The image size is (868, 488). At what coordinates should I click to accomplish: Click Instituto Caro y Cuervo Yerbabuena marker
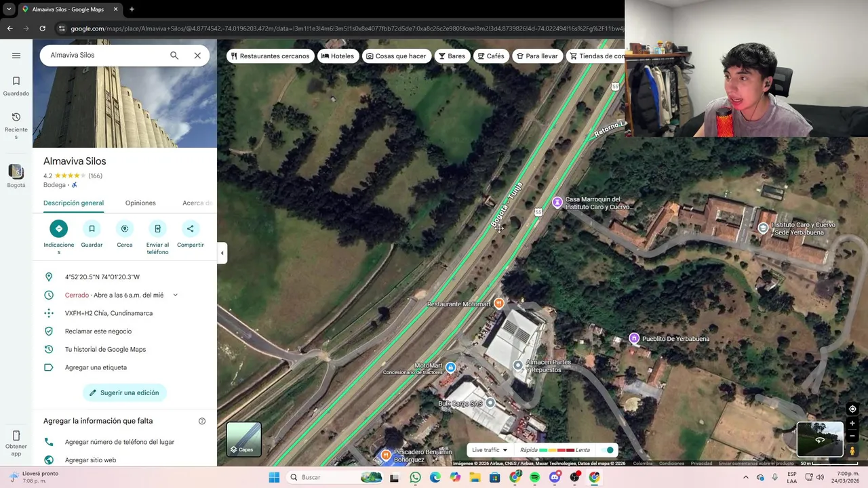coord(764,228)
